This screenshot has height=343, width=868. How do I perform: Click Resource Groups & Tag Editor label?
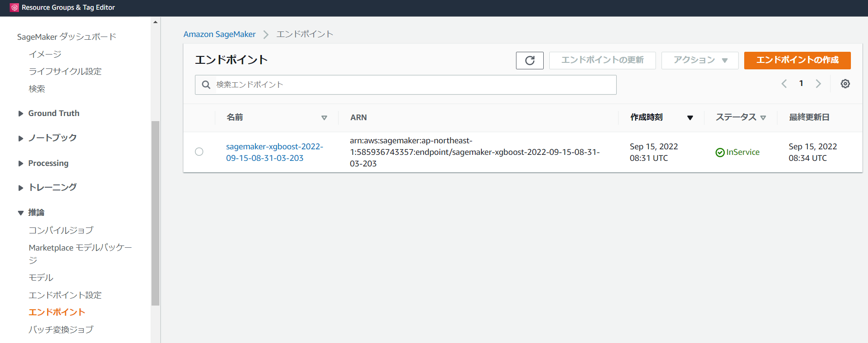(68, 7)
